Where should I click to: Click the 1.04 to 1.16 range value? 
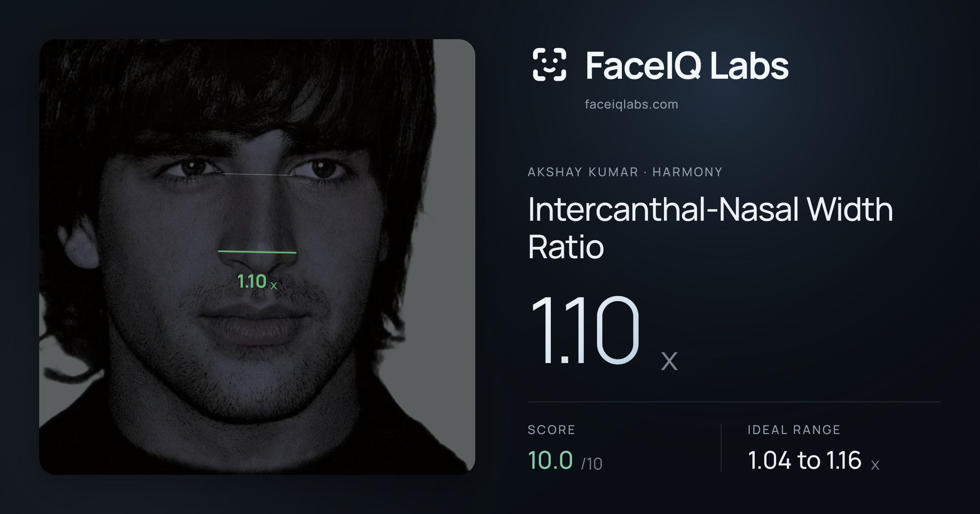804,460
